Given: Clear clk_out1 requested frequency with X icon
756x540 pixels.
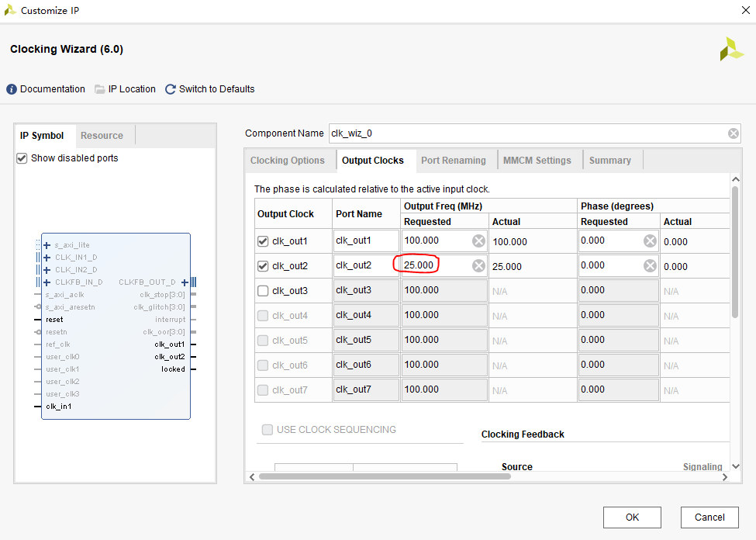Looking at the screenshot, I should (478, 241).
